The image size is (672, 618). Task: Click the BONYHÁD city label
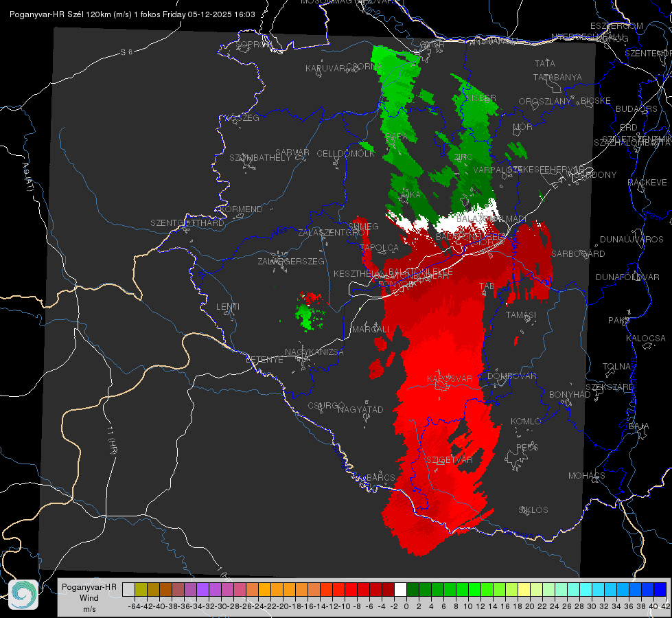[570, 395]
